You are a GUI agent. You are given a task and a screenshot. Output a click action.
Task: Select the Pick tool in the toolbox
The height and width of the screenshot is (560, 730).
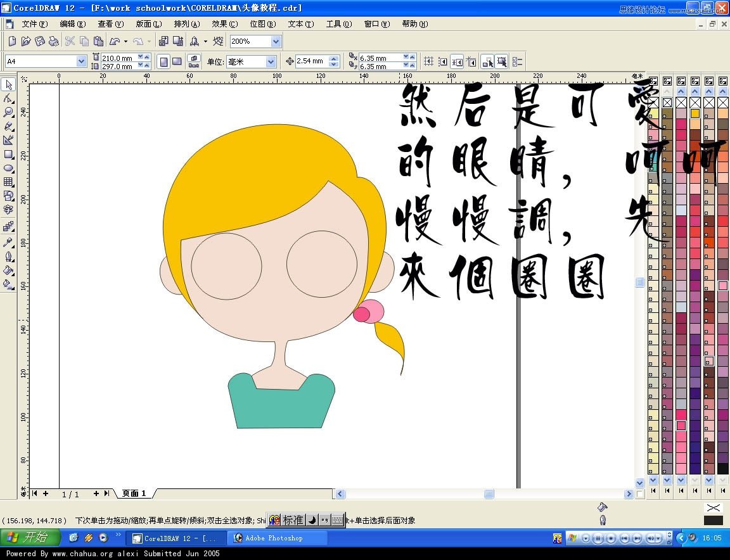tap(9, 85)
